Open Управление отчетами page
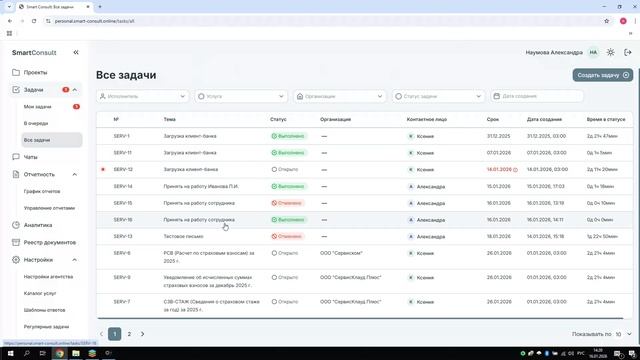This screenshot has height=360, width=640. point(49,208)
